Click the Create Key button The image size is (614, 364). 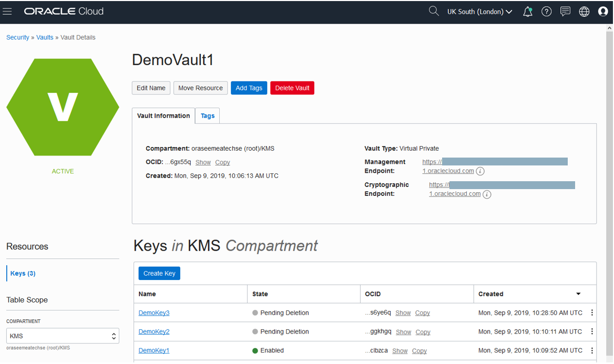click(x=159, y=274)
